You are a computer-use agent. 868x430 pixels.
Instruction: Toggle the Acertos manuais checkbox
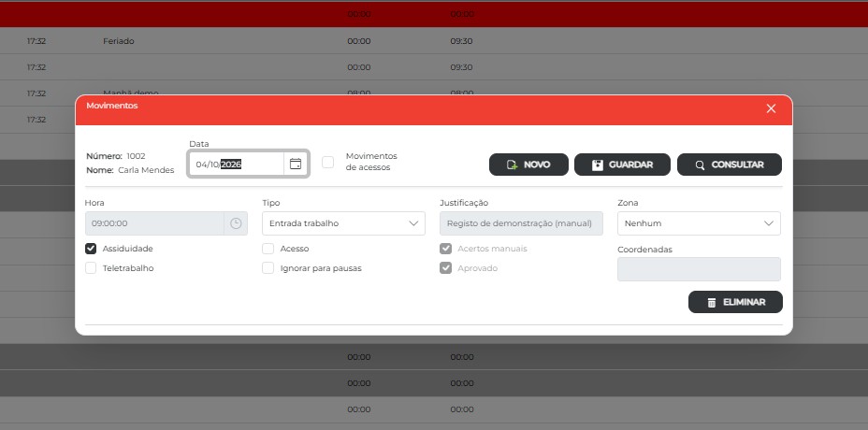point(445,249)
